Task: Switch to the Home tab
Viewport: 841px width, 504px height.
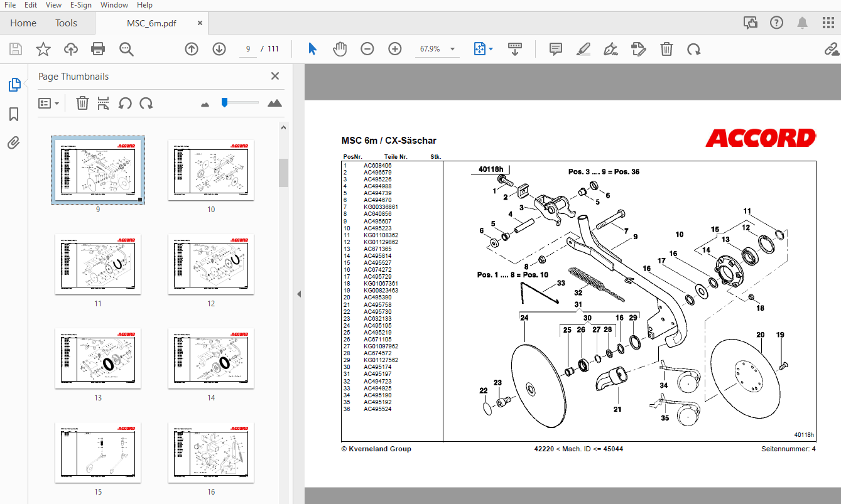Action: coord(23,23)
